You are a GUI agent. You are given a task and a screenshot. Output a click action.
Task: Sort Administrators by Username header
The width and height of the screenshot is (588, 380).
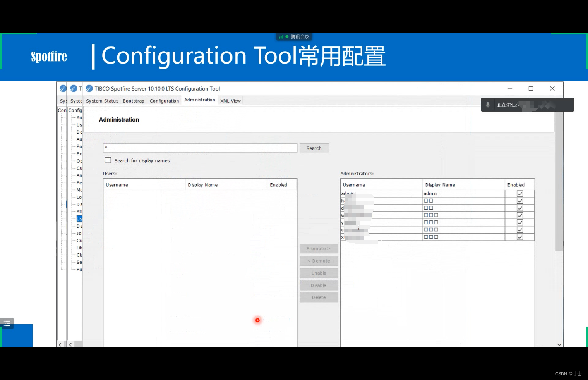[x=382, y=185]
